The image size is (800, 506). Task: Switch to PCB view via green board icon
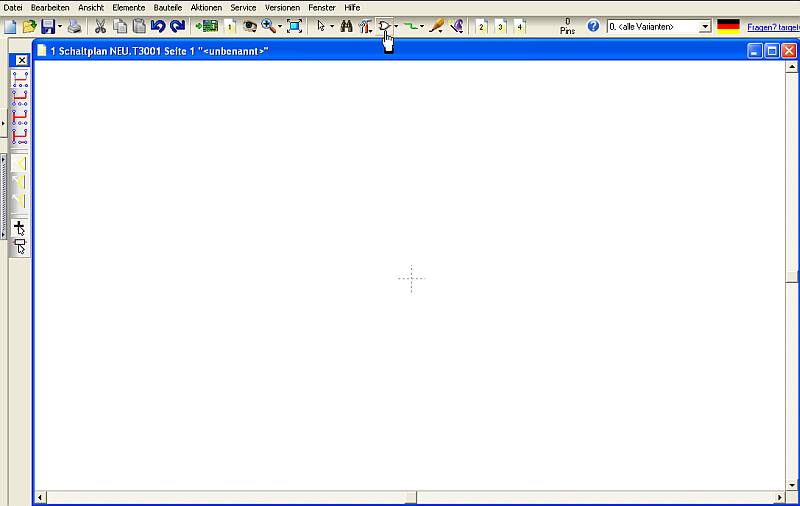tap(207, 26)
